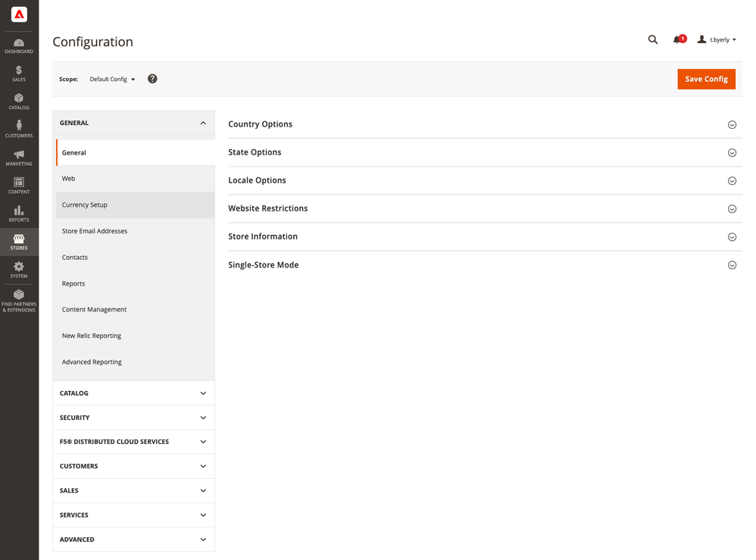The width and height of the screenshot is (756, 560).
Task: Open the Default Config scope dropdown
Action: tap(112, 79)
